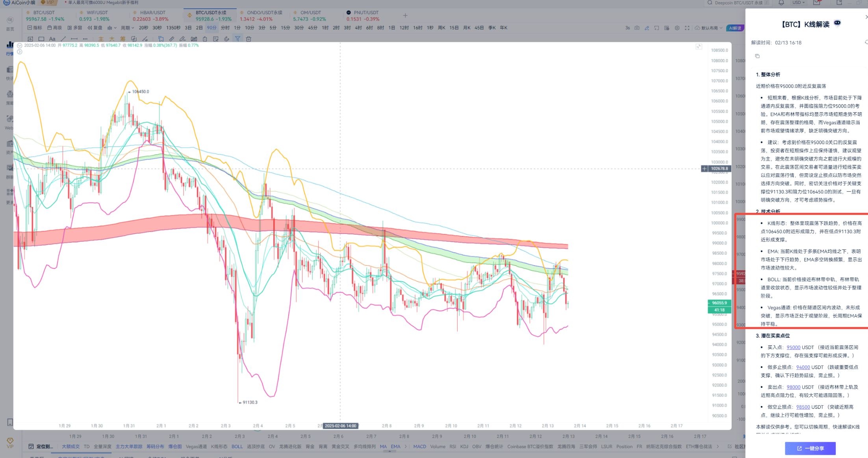The height and width of the screenshot is (458, 868).
Task: Open the mail inbox icon
Action: click(817, 3)
